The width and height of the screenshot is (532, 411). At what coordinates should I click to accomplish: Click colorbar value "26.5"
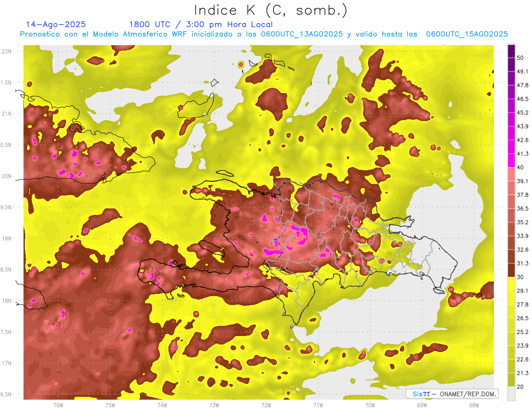coord(522,318)
